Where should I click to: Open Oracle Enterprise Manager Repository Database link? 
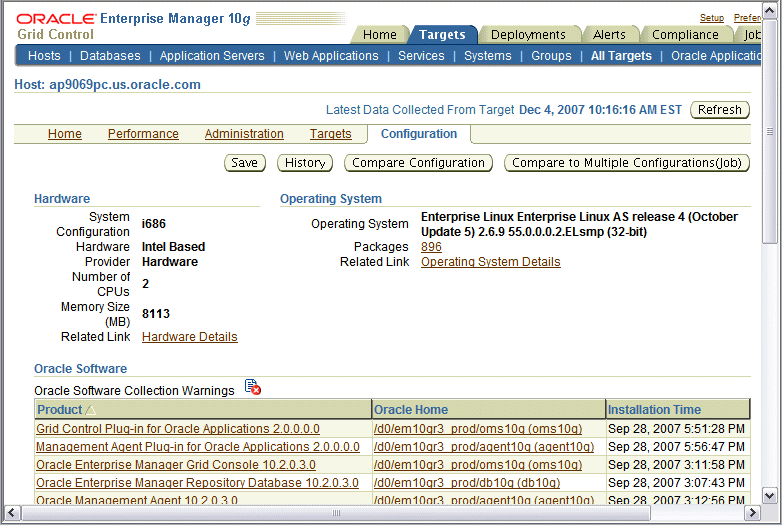[x=197, y=483]
